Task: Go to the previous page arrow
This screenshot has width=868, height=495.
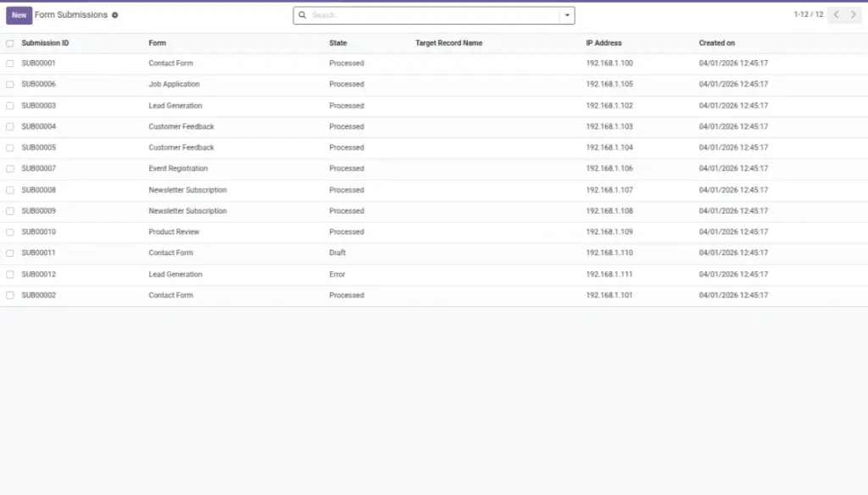Action: [837, 14]
